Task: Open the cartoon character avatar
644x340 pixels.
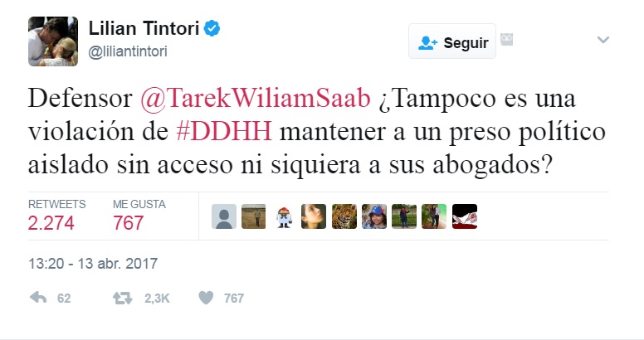Action: [284, 216]
